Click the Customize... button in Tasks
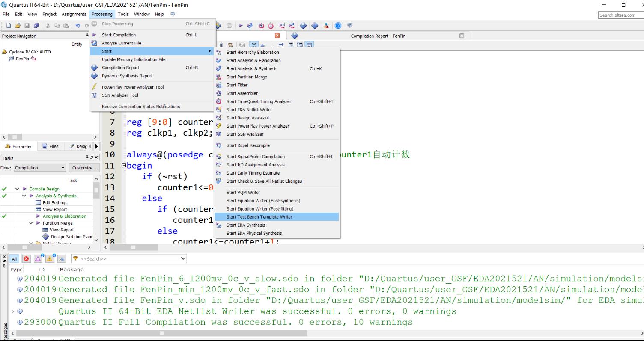 tap(84, 168)
